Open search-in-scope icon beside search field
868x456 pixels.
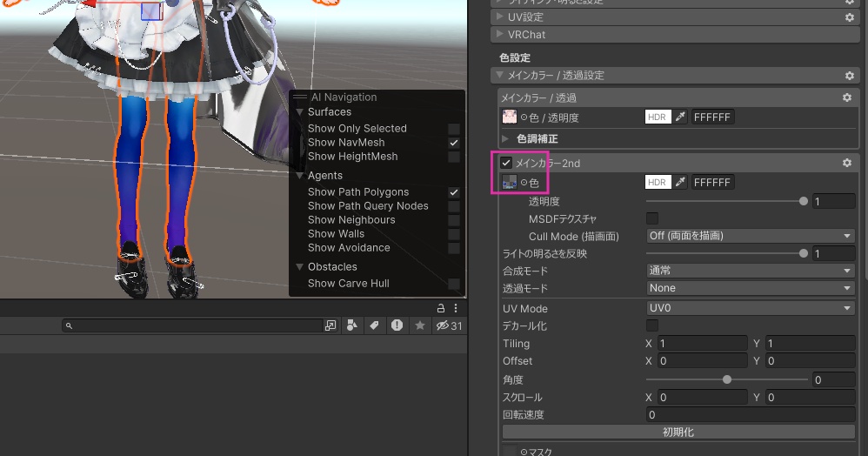pyautogui.click(x=331, y=325)
